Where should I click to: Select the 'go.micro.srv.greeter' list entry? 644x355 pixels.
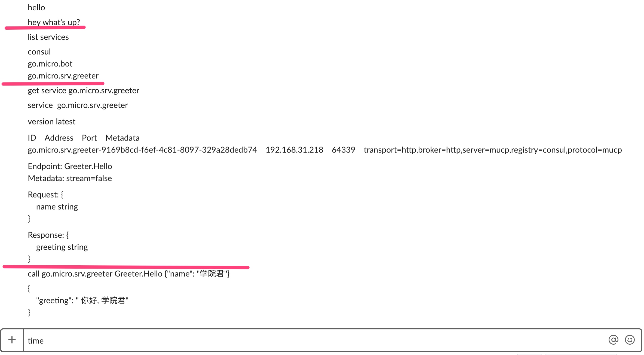coord(63,76)
